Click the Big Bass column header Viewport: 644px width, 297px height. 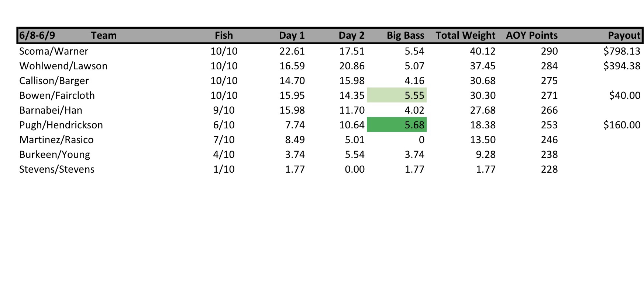405,35
